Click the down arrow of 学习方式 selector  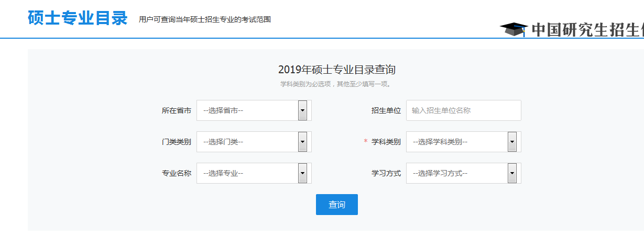point(512,173)
